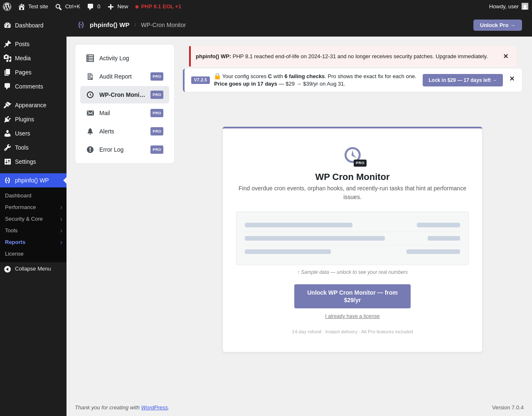Click the Comments icon in sidebar
The width and height of the screenshot is (532, 416).
[x=7, y=86]
